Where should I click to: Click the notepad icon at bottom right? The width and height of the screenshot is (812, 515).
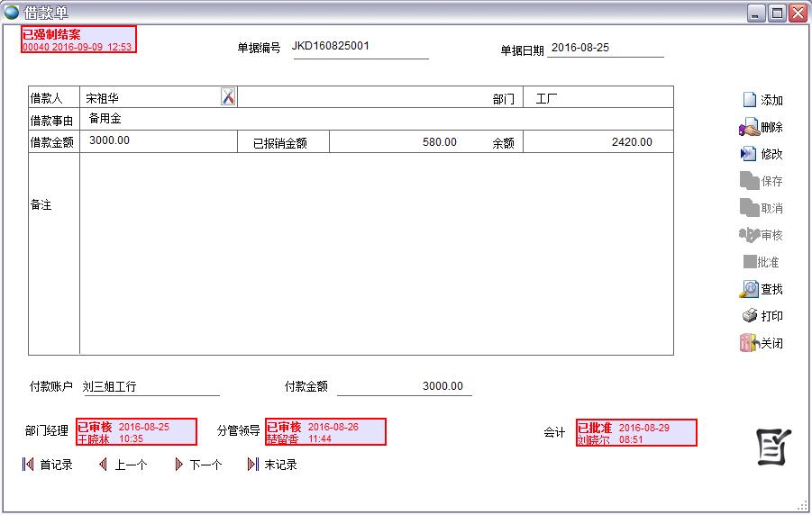point(773,447)
